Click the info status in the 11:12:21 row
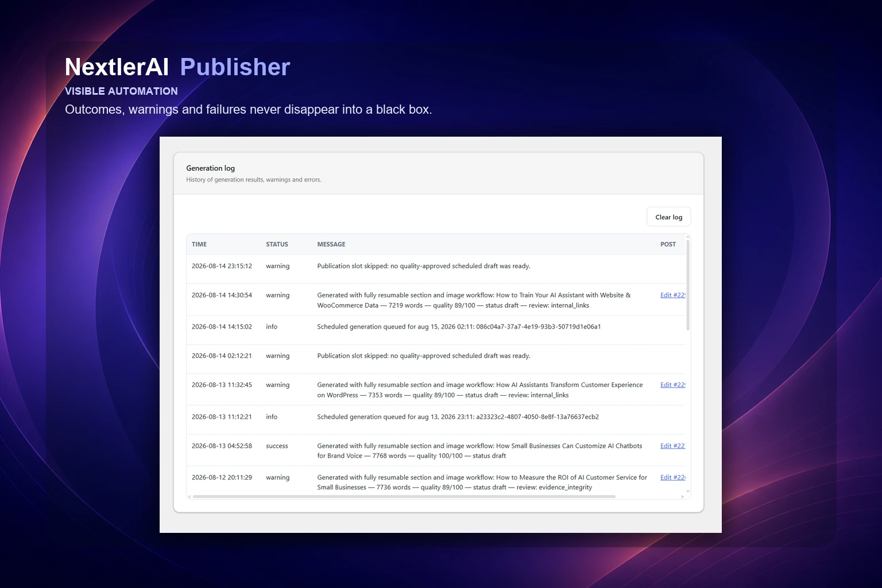This screenshot has height=588, width=882. coord(272,417)
